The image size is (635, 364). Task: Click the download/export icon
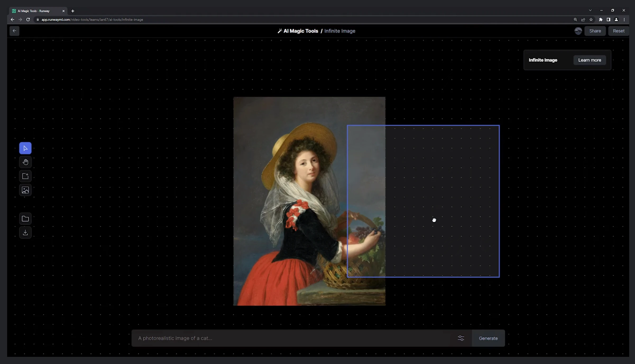[x=25, y=232]
